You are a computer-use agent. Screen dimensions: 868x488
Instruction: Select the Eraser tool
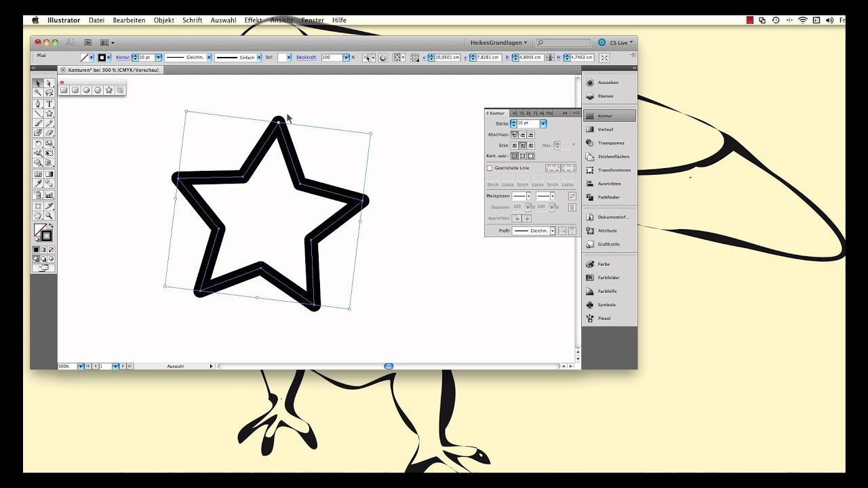click(49, 133)
